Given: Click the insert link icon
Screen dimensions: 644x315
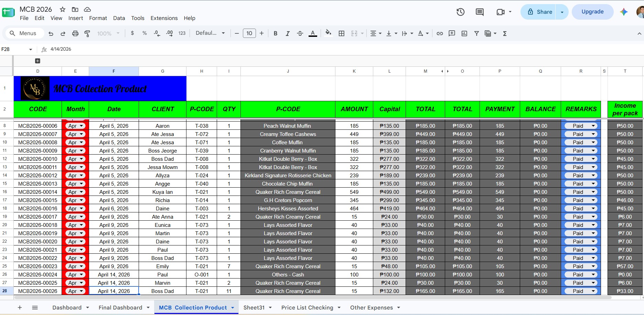Looking at the screenshot, I should click(x=440, y=33).
